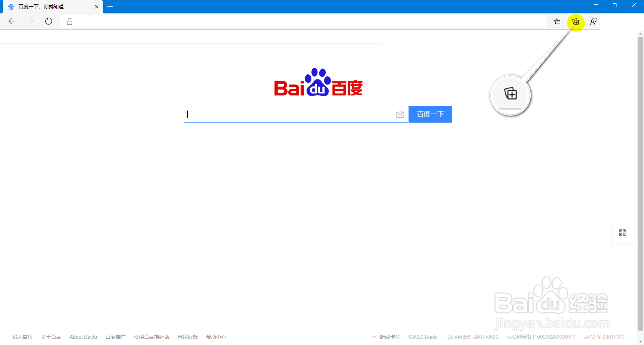Image resolution: width=644 pixels, height=345 pixels.
Task: Click the (京)-经营性-2017-0020 license link
Action: [x=473, y=337]
